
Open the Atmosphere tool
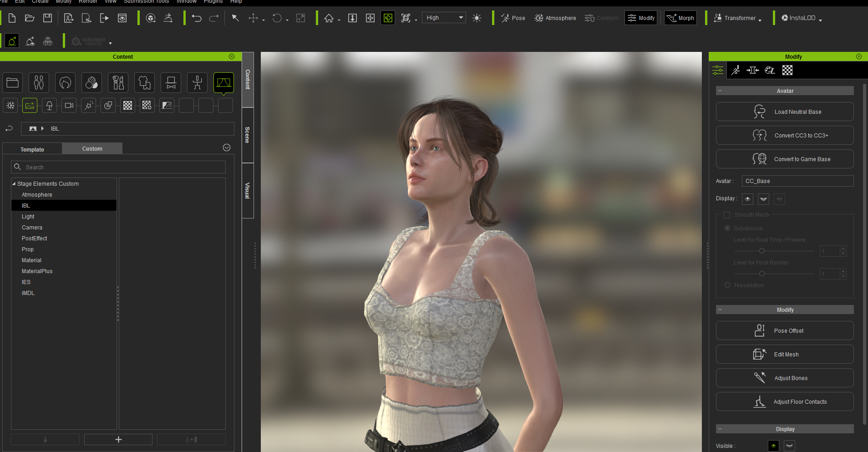(x=554, y=18)
